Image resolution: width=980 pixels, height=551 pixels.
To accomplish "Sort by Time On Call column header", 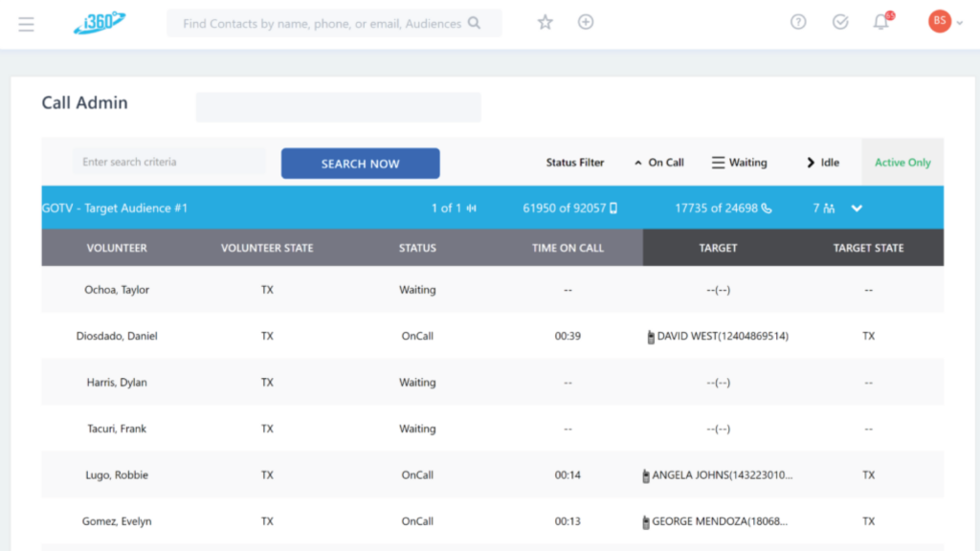I will click(568, 248).
